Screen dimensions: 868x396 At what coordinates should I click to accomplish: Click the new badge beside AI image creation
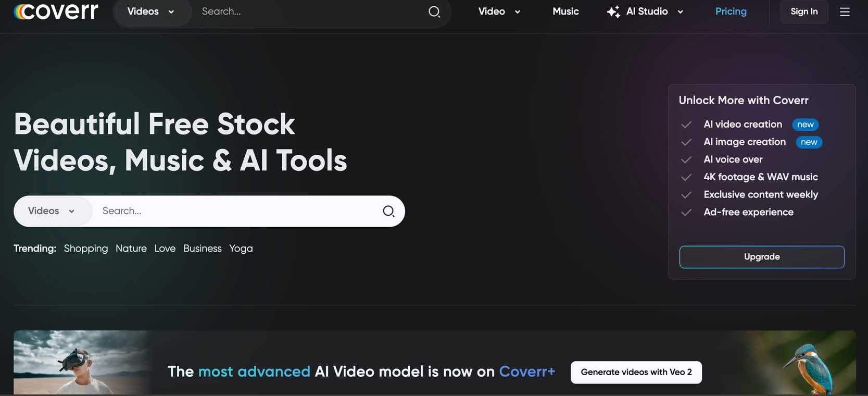click(809, 142)
